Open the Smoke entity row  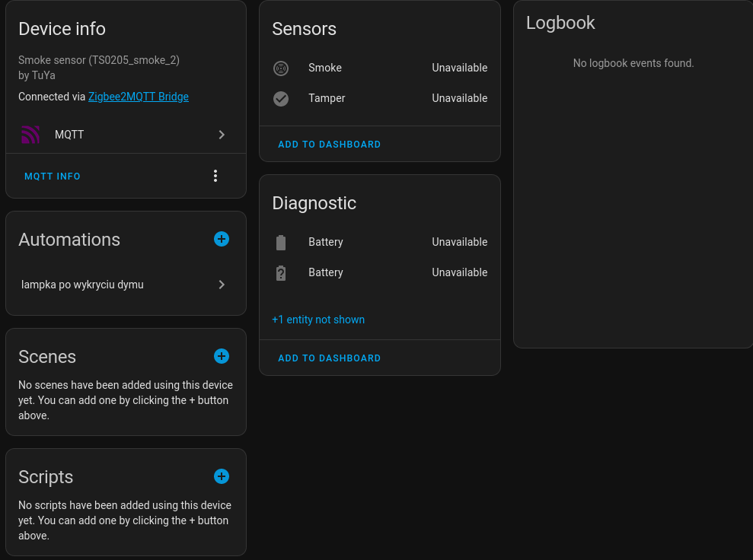click(380, 68)
